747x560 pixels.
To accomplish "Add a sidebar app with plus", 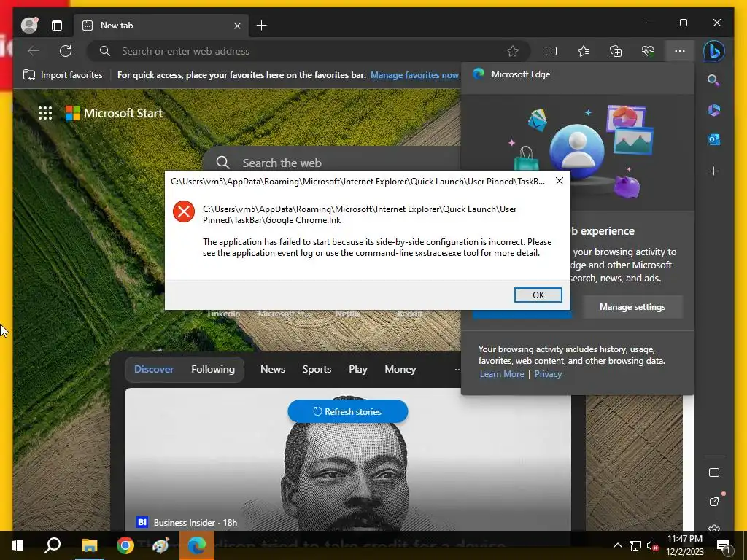I will [713, 171].
